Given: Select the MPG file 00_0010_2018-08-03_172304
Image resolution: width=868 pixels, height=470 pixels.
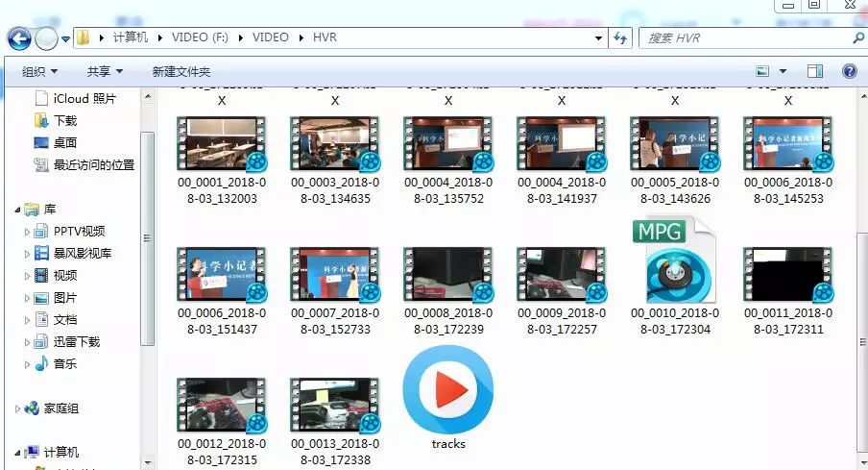Looking at the screenshot, I should click(675, 276).
